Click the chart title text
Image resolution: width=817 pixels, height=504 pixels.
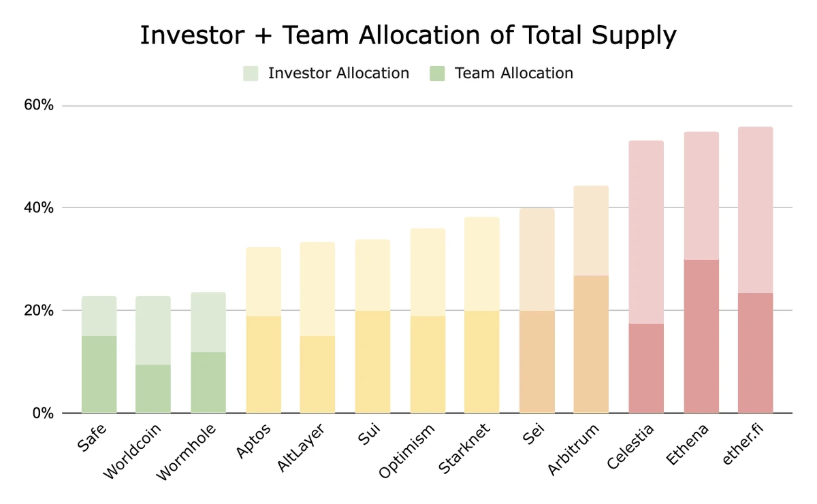408,35
